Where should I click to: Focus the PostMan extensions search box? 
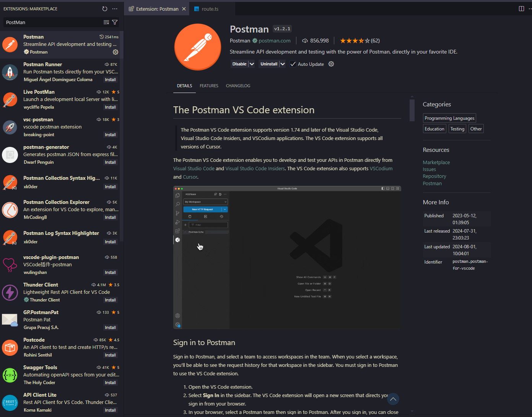[x=53, y=22]
